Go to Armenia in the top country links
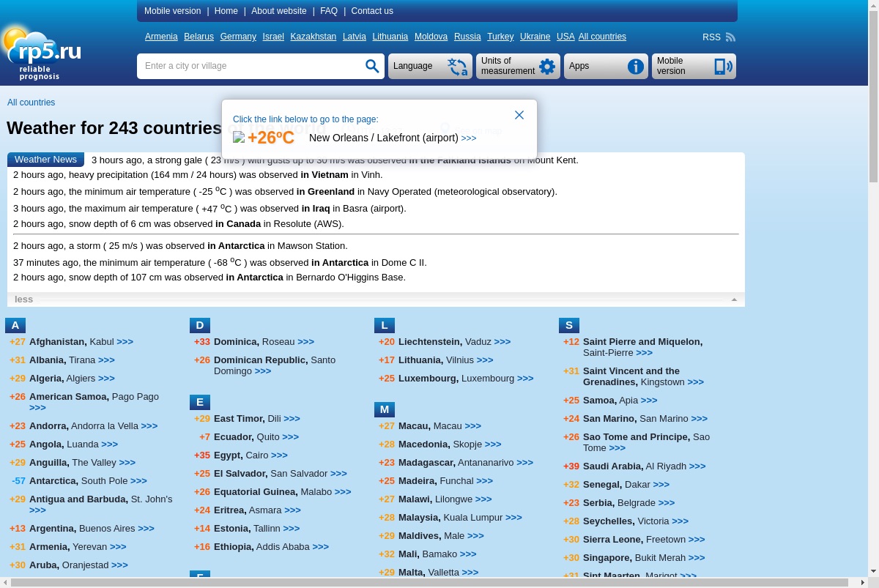The height and width of the screenshot is (588, 879). pos(161,37)
